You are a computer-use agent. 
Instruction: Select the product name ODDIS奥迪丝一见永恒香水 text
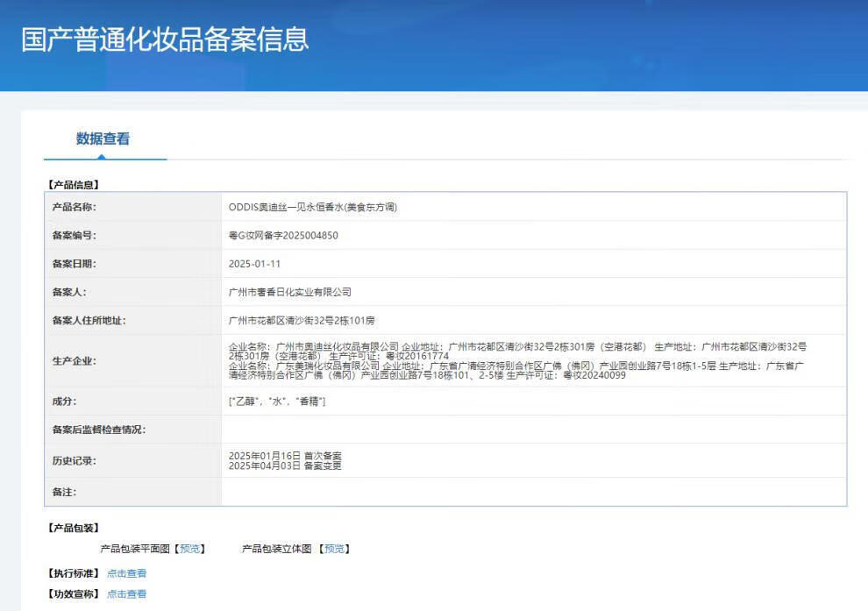pyautogui.click(x=312, y=208)
